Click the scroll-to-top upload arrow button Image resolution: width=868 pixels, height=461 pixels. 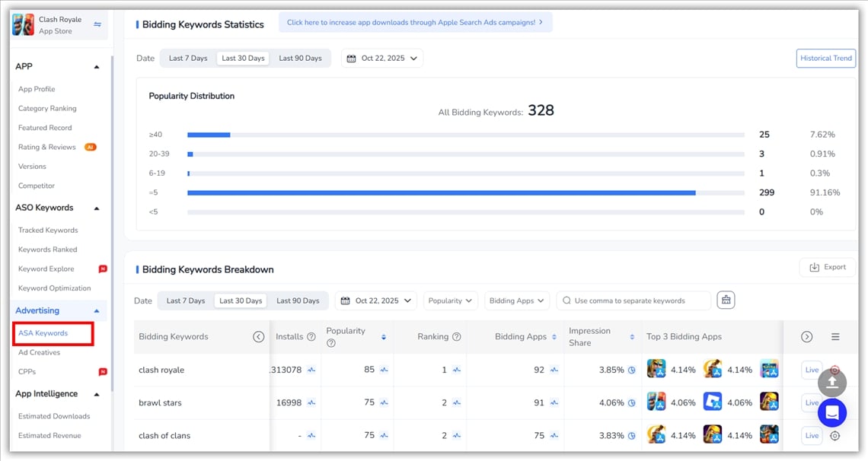831,382
